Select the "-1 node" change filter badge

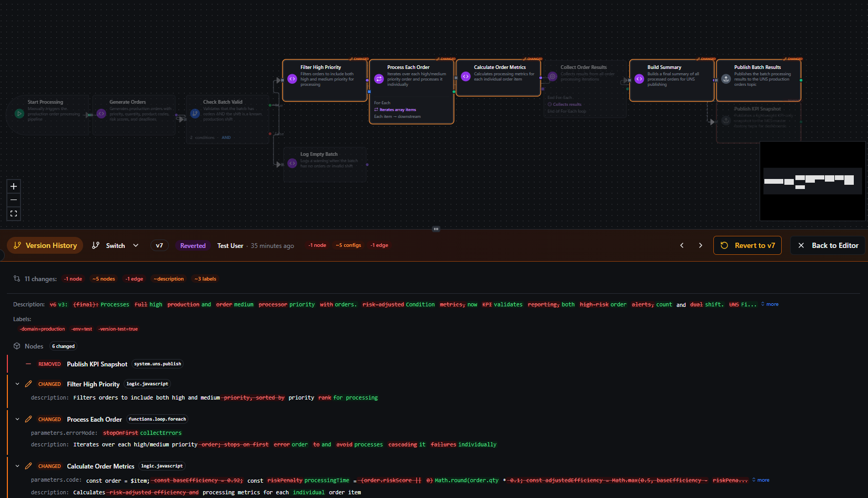(73, 278)
